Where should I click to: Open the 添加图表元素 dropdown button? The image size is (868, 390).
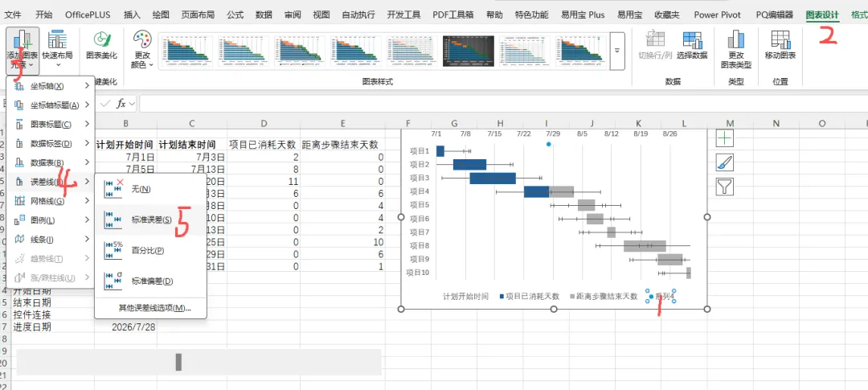tap(23, 51)
